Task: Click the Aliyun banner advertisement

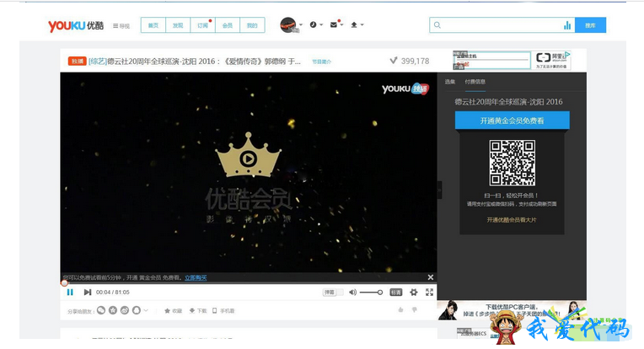Action: click(x=512, y=61)
